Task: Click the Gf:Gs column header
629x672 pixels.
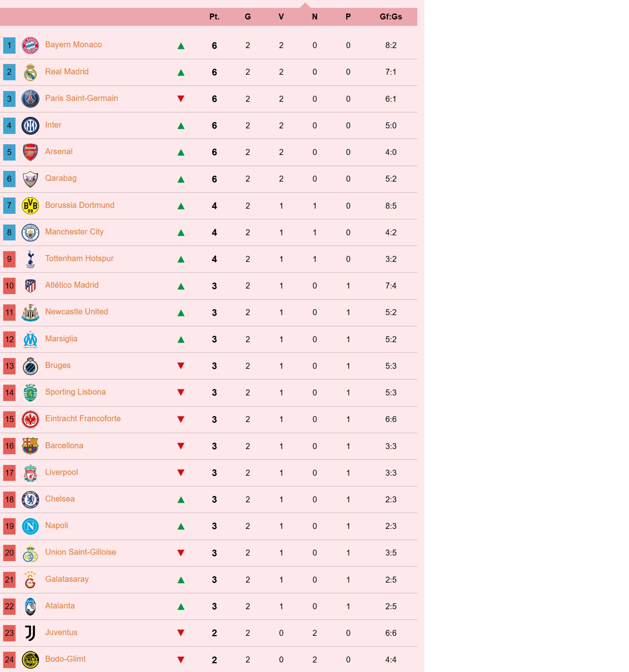Action: pyautogui.click(x=391, y=17)
